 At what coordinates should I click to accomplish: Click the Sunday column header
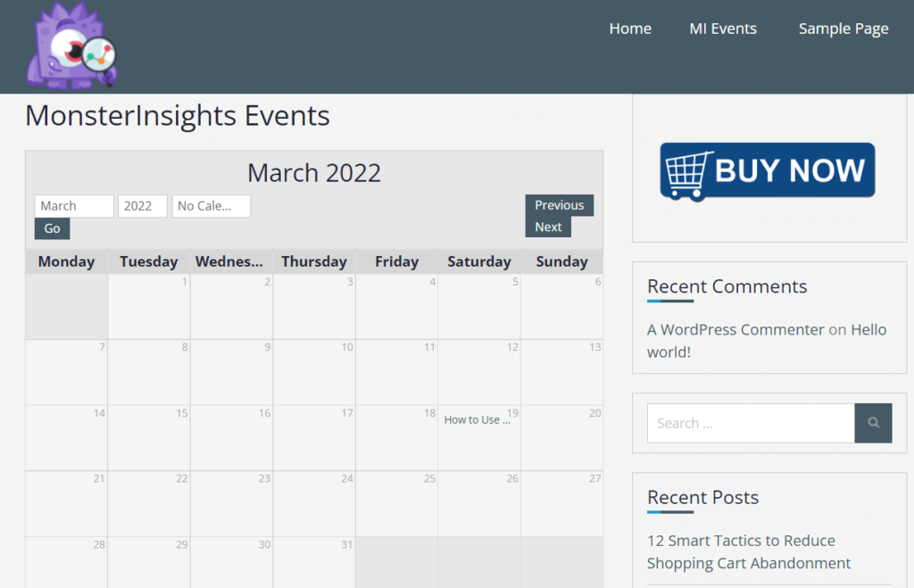[561, 261]
